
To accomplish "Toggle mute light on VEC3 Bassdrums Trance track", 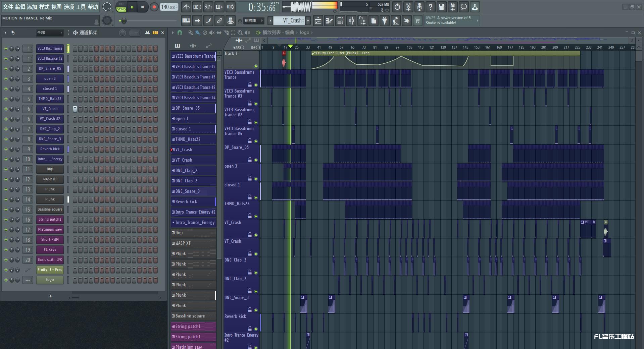I will click(256, 85).
